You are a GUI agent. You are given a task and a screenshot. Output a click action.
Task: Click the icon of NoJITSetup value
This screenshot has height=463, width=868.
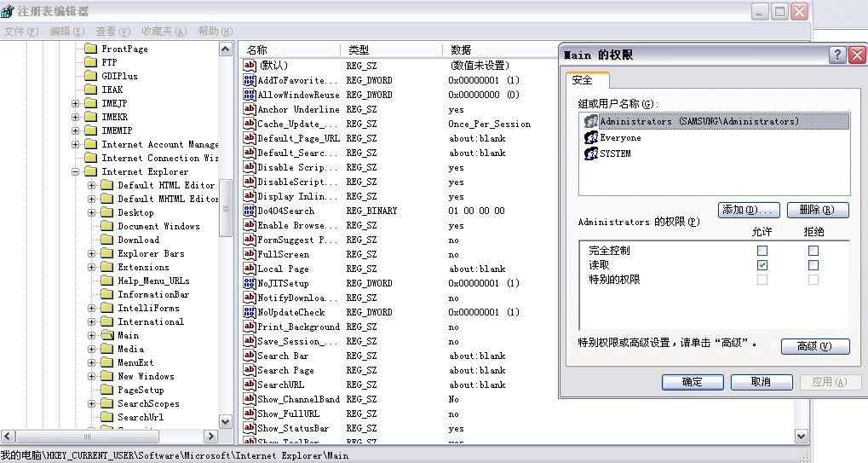(x=250, y=283)
